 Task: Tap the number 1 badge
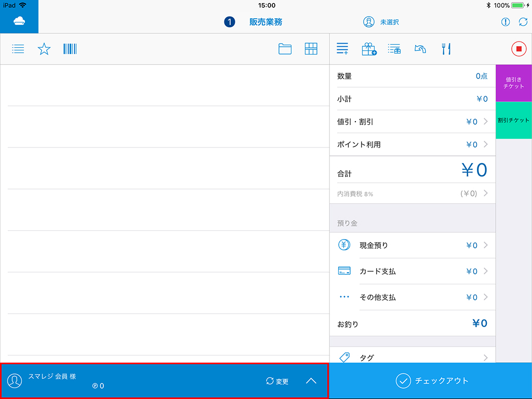pyautogui.click(x=229, y=22)
